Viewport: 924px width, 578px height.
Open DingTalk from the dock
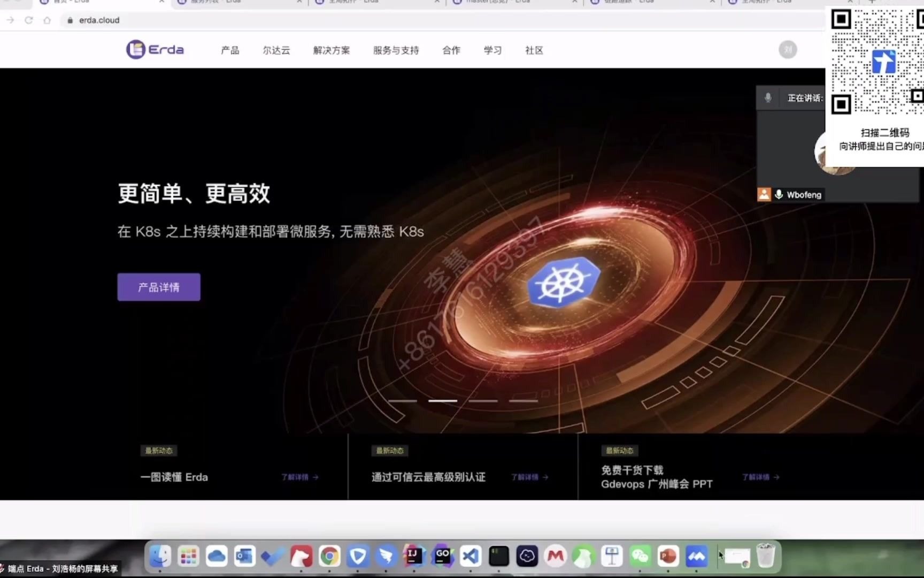pyautogui.click(x=386, y=557)
